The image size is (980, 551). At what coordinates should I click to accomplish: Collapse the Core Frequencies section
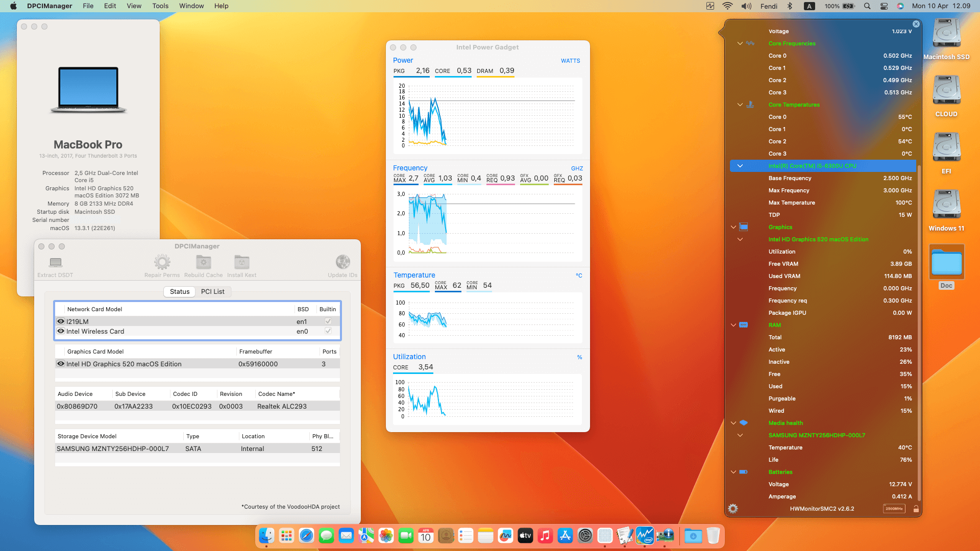coord(740,43)
